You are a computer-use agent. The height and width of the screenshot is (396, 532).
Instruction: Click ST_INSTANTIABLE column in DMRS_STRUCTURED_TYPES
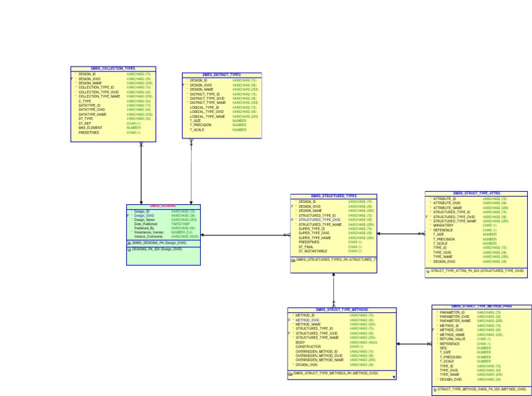[x=313, y=251]
